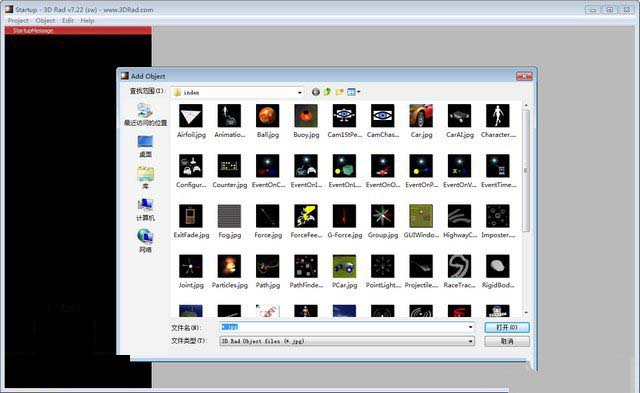Image resolution: width=640 pixels, height=393 pixels.
Task: Expand the look-in folder dropdown
Action: [x=300, y=93]
